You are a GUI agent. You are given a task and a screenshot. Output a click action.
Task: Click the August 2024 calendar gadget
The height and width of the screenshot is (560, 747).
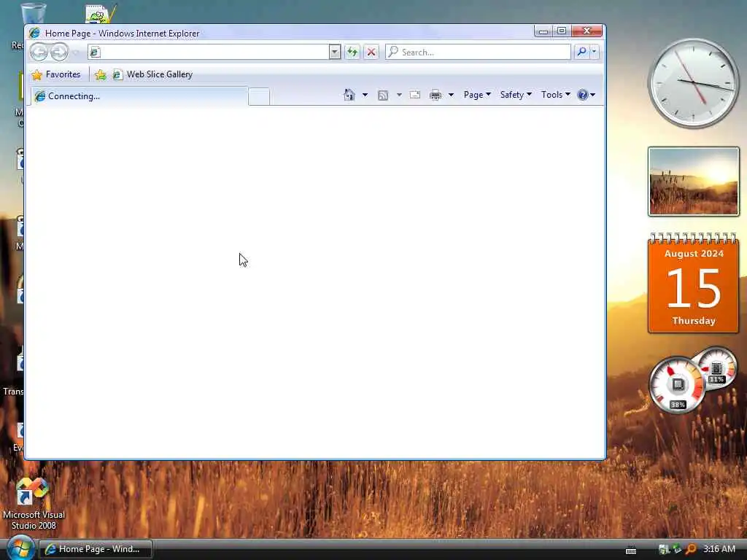point(694,284)
